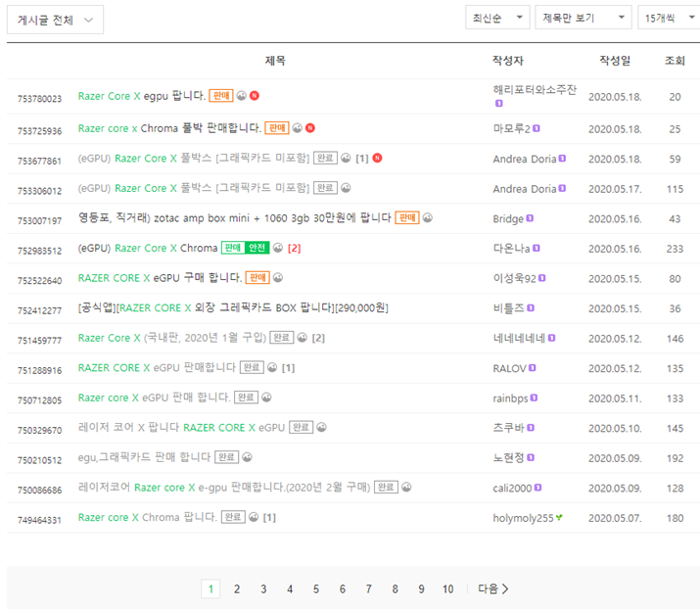Click the 작성일 column header
Viewport: 700px width, 609px height.
click(615, 61)
